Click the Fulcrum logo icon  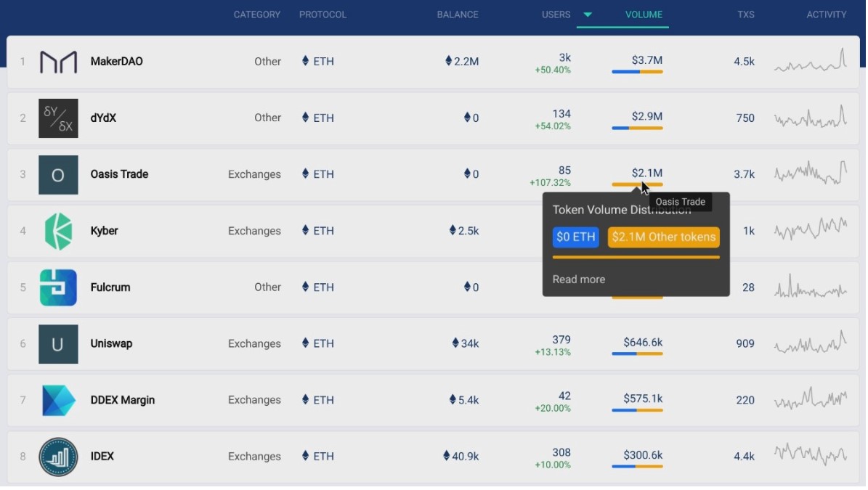click(x=58, y=288)
